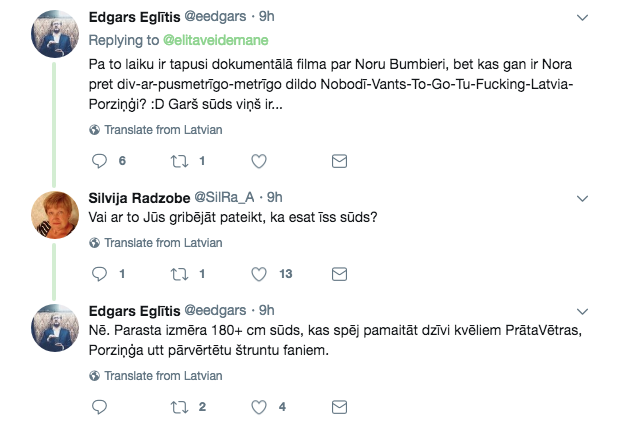Reply to Edgars Eglītis' first tweet
Screen dimensions: 625x421
coord(99,160)
